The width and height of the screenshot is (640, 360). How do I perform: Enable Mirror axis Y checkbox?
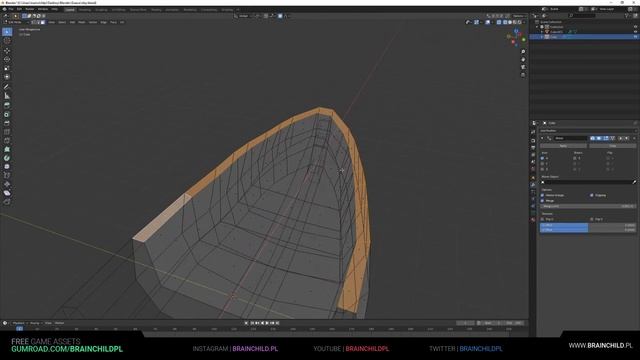542,164
